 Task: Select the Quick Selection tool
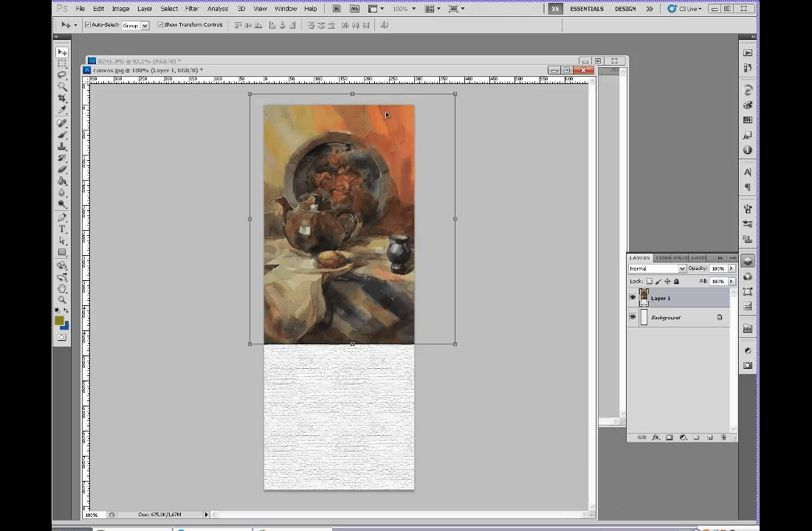pyautogui.click(x=61, y=86)
